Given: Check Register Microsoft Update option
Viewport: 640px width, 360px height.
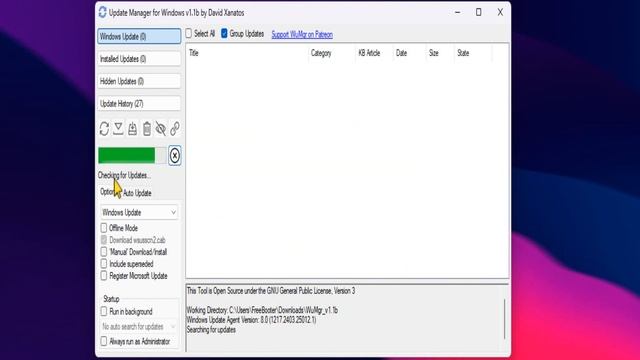Looking at the screenshot, I should pos(104,276).
